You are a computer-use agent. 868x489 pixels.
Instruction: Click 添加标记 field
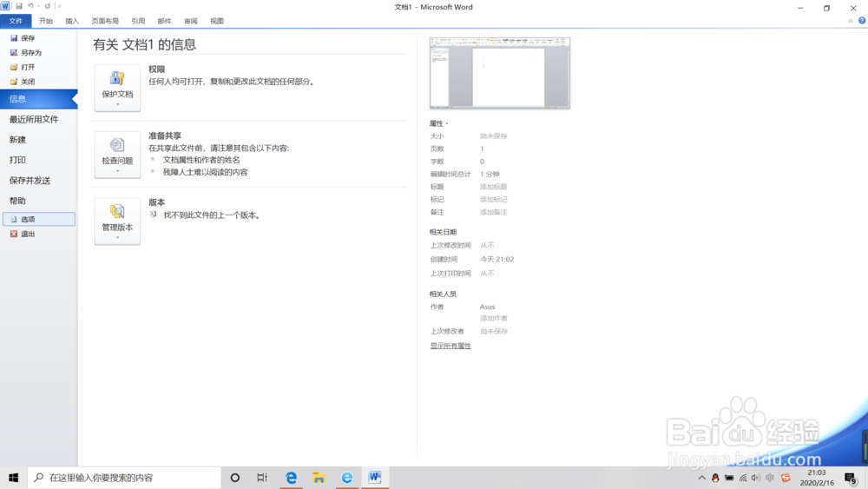[x=493, y=200]
